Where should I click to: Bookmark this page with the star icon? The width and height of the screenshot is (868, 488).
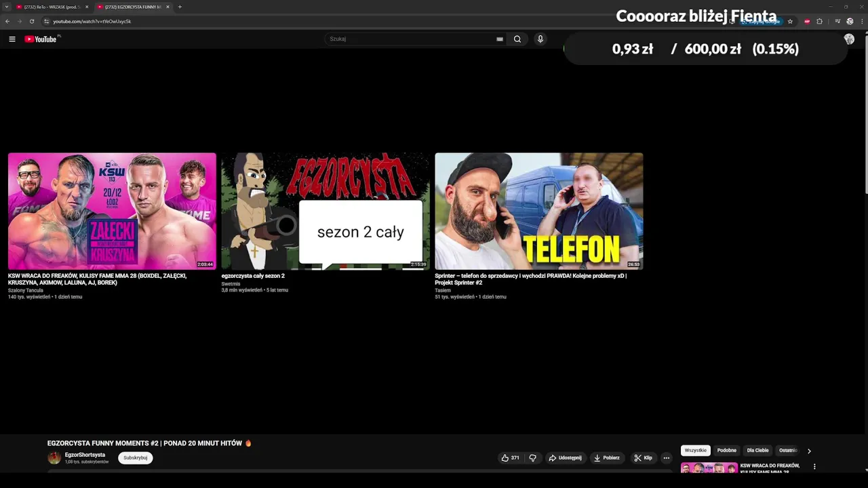[790, 21]
